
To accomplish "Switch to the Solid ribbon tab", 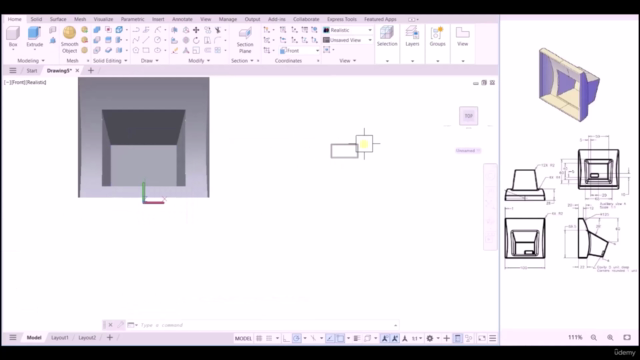I will click(36, 19).
